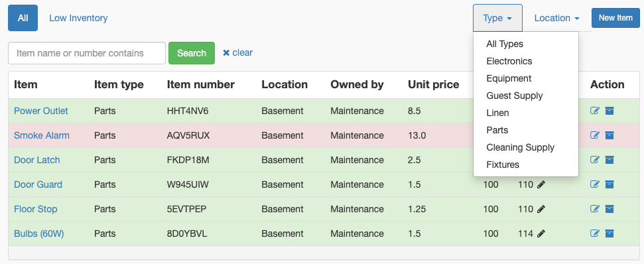
Task: Archive the Bulbs (60W) item
Action: click(610, 233)
